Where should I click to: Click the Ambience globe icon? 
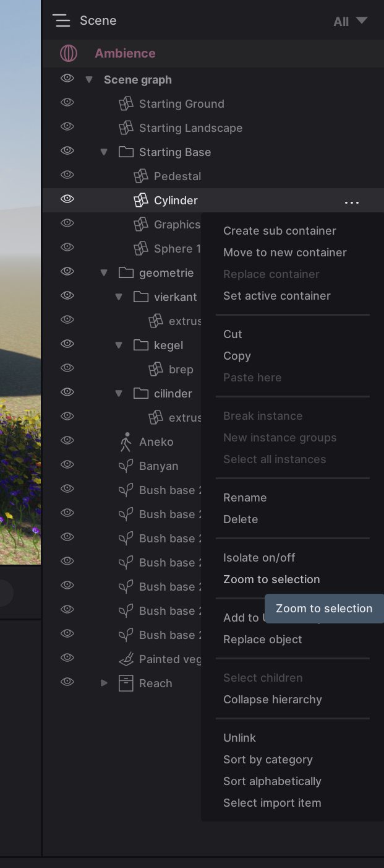pyautogui.click(x=69, y=53)
